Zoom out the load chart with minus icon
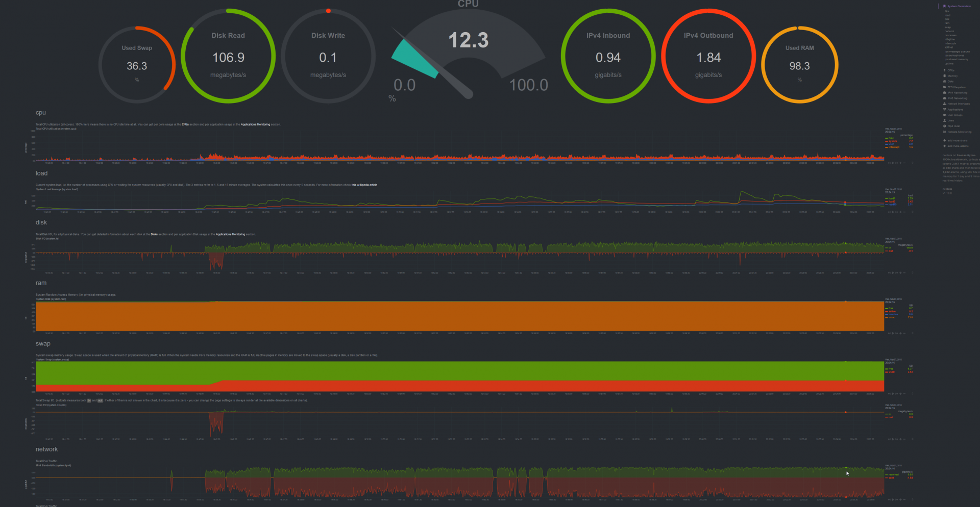980x507 pixels. click(904, 212)
